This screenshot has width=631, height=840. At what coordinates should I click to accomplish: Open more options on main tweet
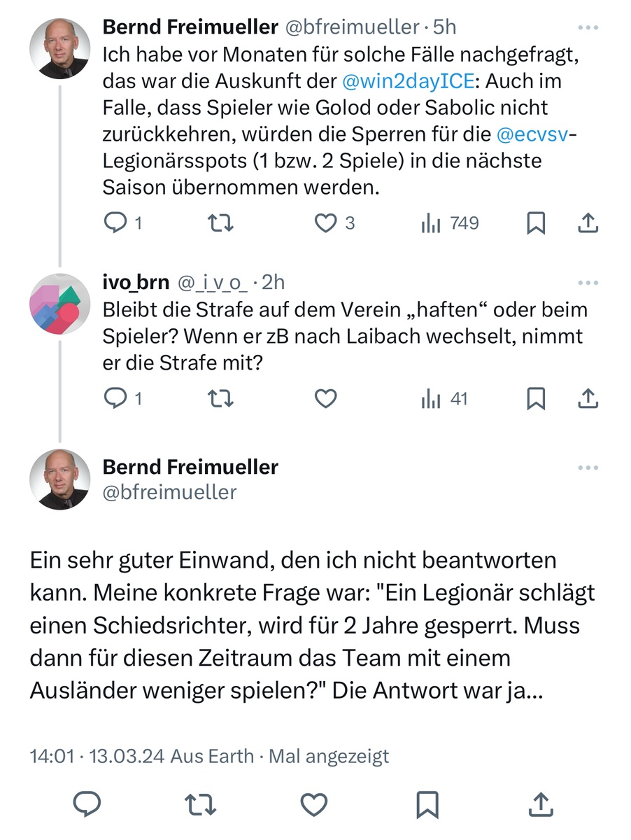click(588, 468)
